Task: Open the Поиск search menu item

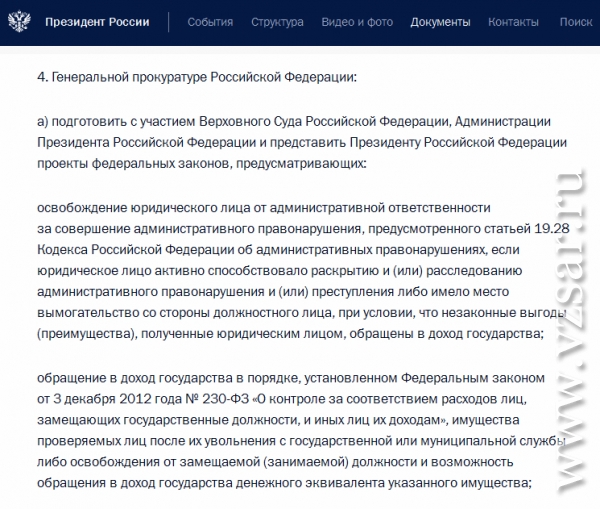Action: pos(576,22)
